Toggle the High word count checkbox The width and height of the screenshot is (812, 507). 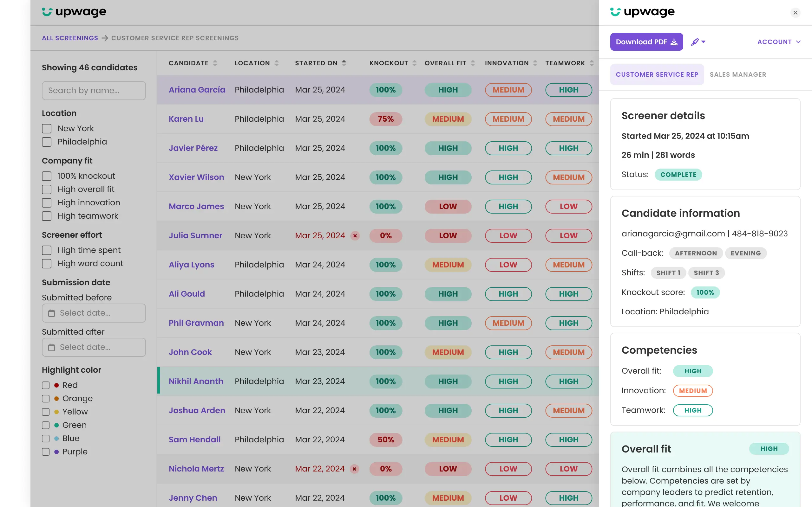click(x=47, y=264)
